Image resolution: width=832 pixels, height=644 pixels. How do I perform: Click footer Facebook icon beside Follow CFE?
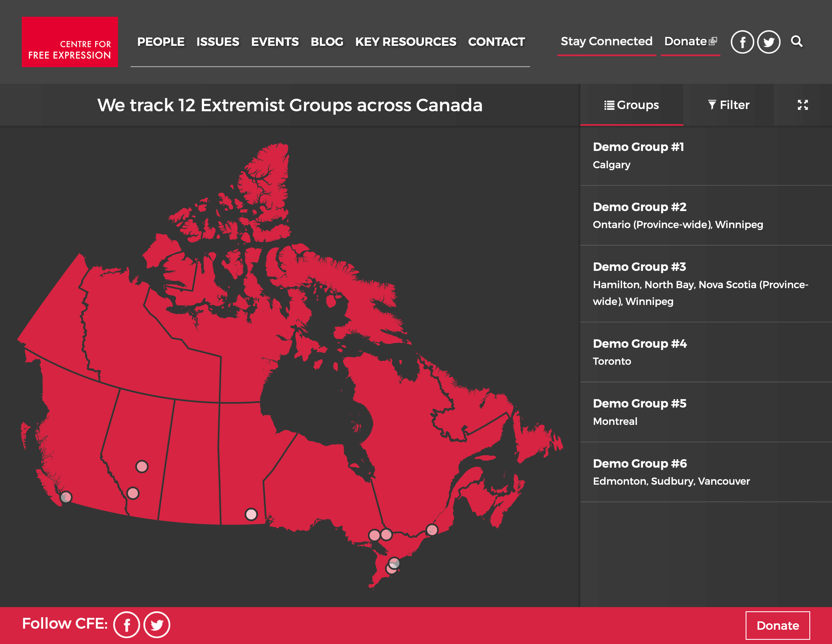click(126, 625)
